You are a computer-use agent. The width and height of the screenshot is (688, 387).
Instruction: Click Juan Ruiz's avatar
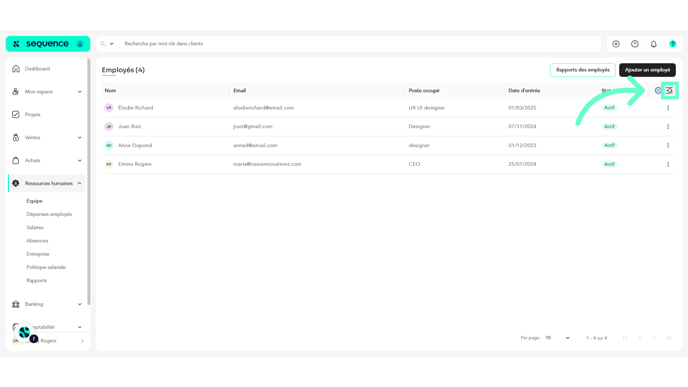coord(109,126)
